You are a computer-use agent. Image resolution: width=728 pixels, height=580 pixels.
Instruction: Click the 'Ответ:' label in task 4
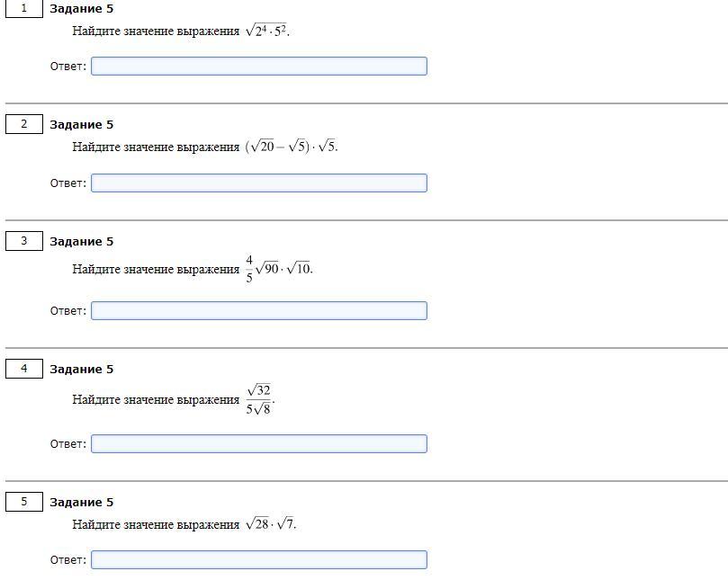click(68, 444)
